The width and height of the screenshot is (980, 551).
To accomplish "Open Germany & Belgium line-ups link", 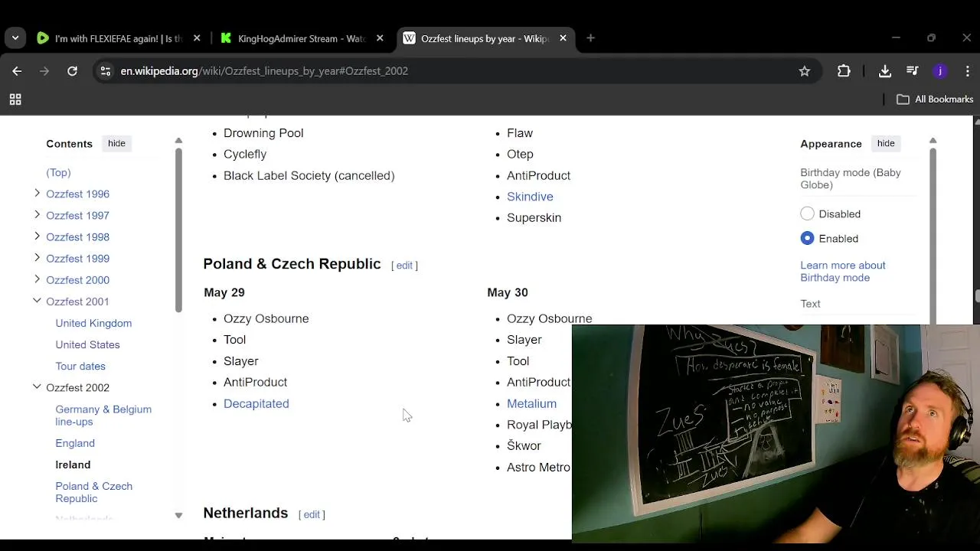I will coord(103,416).
